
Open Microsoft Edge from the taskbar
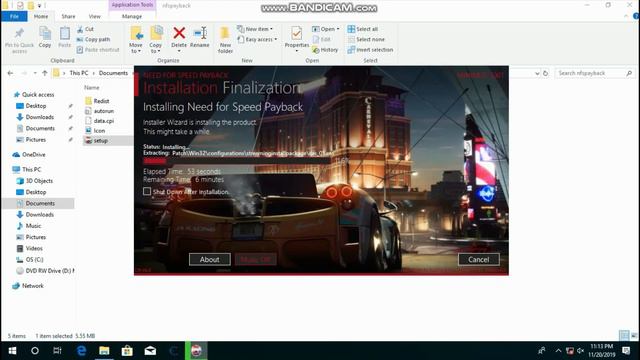pyautogui.click(x=82, y=351)
